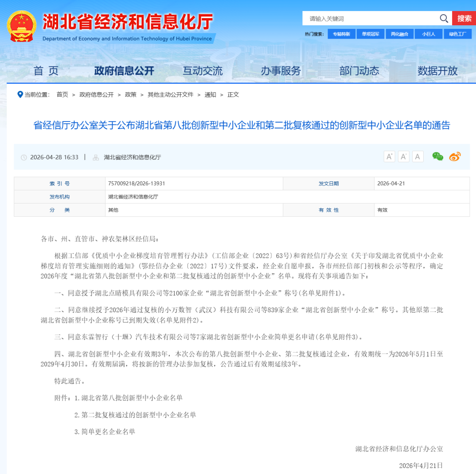Click the 小巨人 hot search tag
The height and width of the screenshot is (474, 476).
[429, 34]
